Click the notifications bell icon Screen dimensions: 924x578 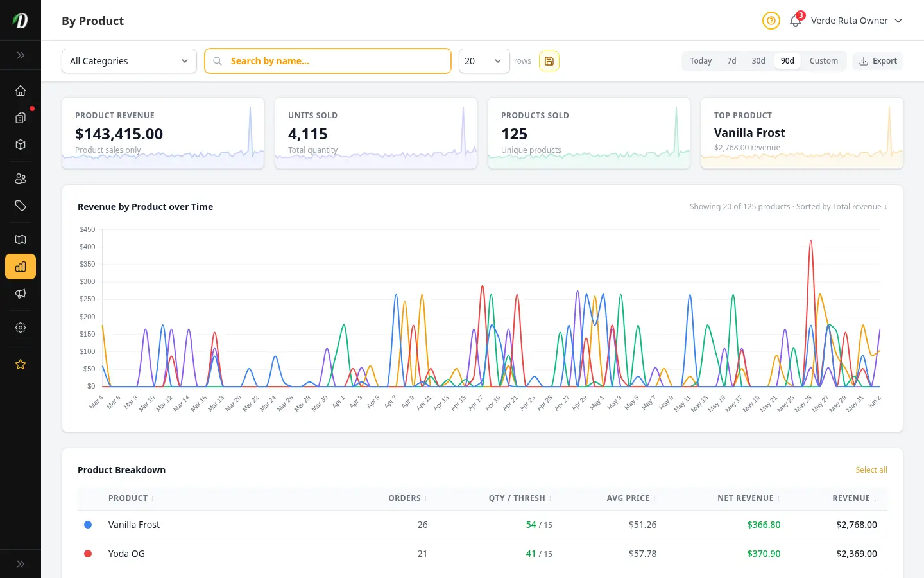796,21
